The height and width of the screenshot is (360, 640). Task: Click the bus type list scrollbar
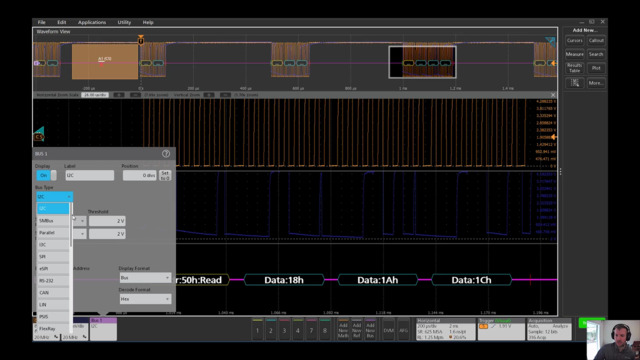coord(71,224)
